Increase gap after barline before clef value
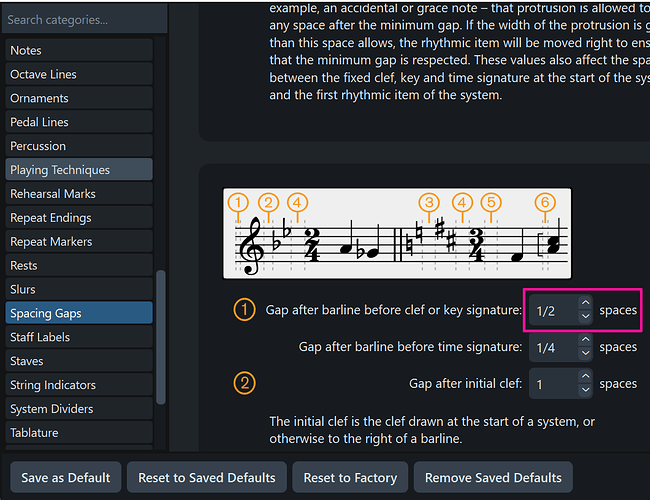Viewport: 650px width, 500px height. tap(585, 304)
